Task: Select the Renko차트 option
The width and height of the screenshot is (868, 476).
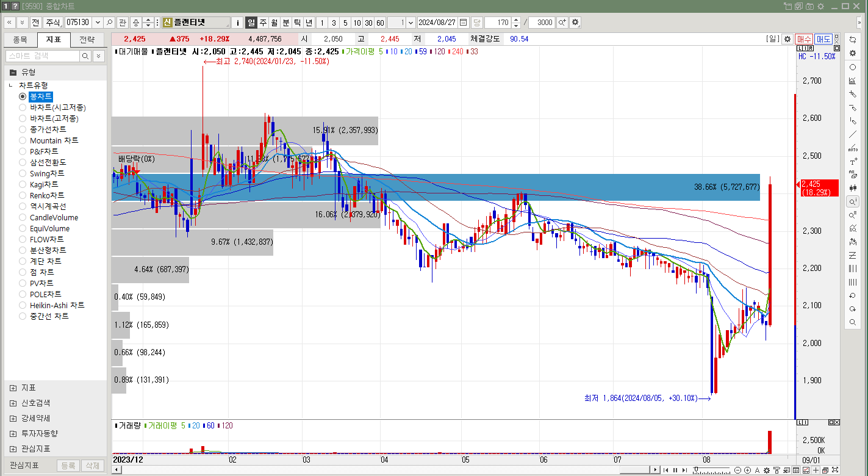Action: pos(41,195)
